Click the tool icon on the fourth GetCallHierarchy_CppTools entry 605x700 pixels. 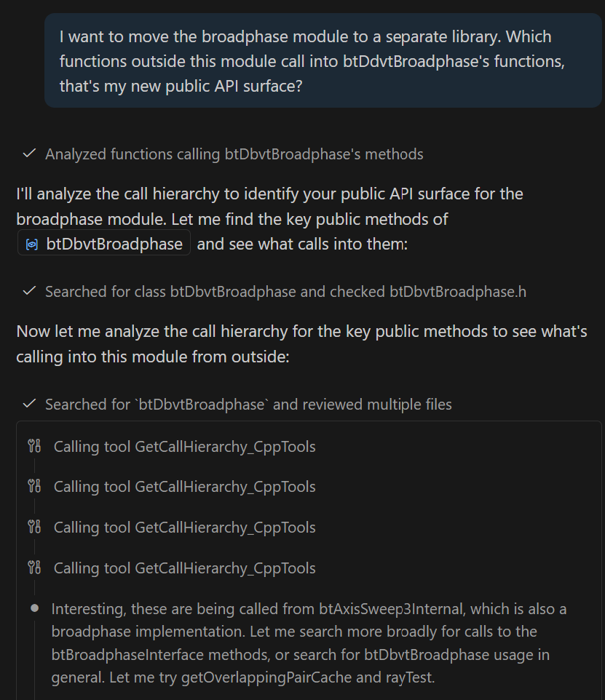[33, 568]
